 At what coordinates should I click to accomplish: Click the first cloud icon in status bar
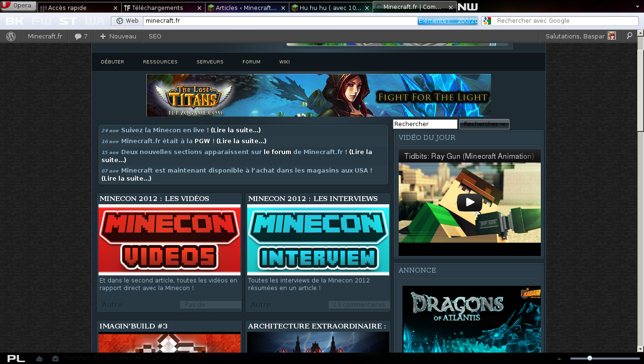coord(39,359)
